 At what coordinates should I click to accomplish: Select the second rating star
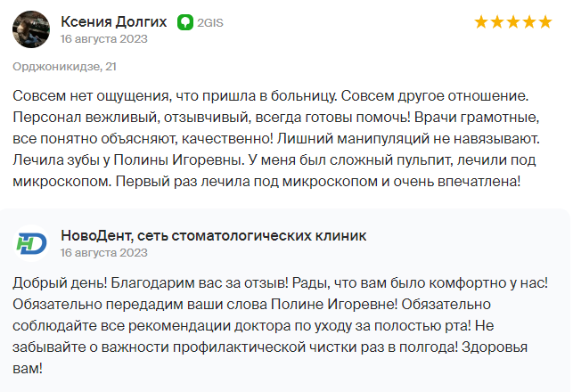tap(497, 22)
